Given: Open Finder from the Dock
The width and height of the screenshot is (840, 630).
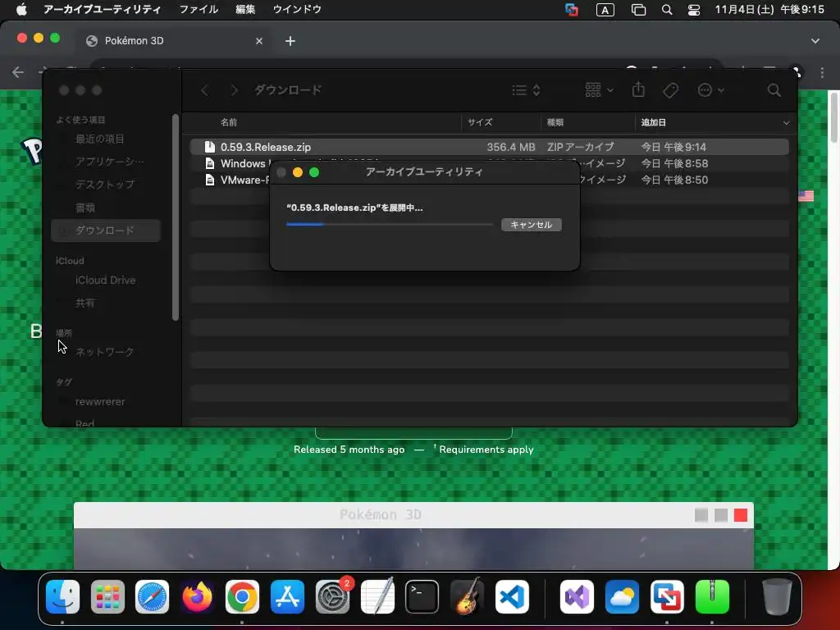Looking at the screenshot, I should (x=62, y=596).
